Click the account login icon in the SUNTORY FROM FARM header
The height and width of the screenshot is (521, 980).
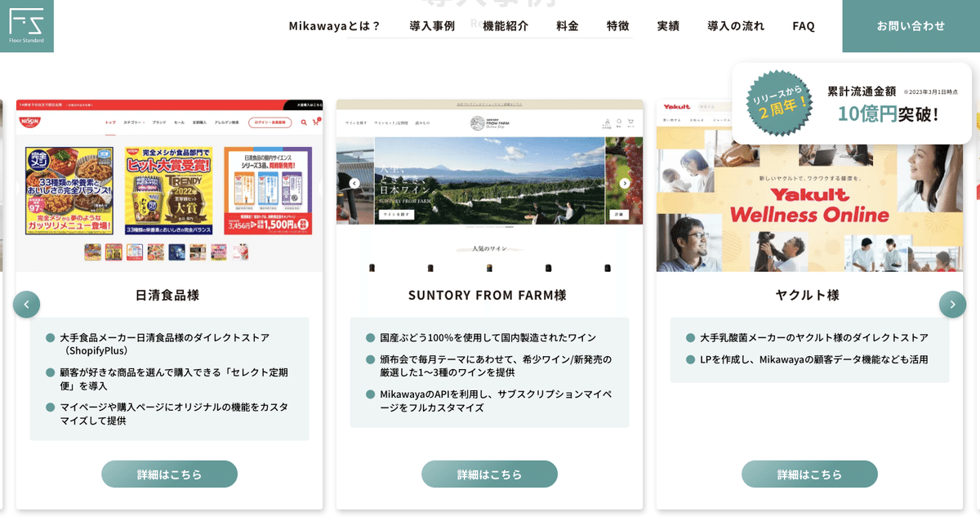tap(607, 121)
